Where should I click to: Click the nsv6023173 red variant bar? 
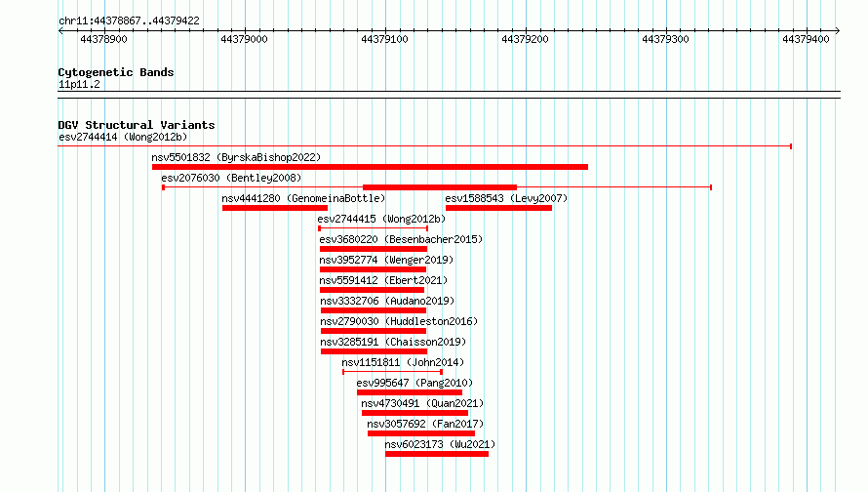(437, 454)
